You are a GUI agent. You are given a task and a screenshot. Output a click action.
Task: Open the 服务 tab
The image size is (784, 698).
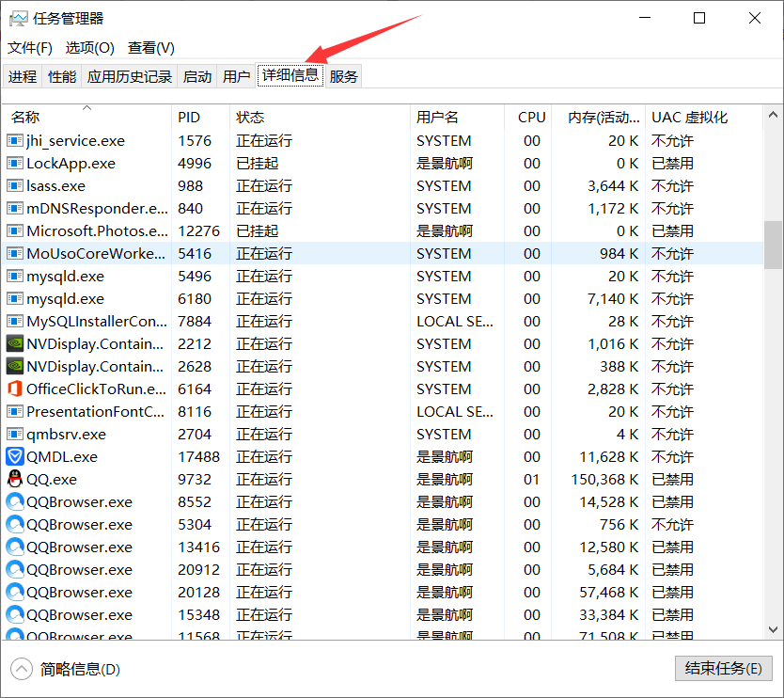(x=343, y=76)
